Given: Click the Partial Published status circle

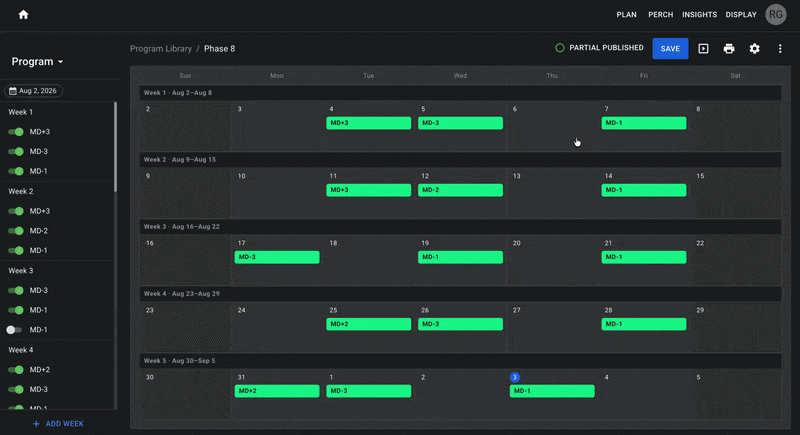Looking at the screenshot, I should pyautogui.click(x=560, y=48).
